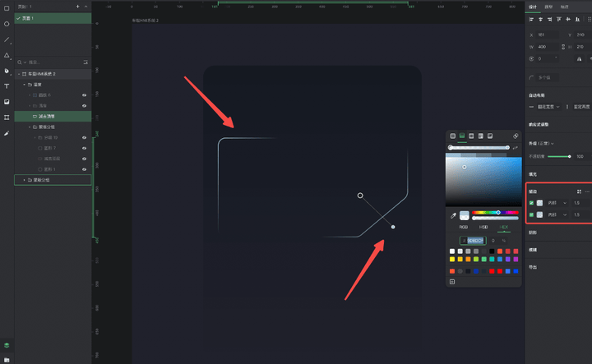
Task: Open the 外观 (正常) blend mode dropdown
Action: (544, 144)
